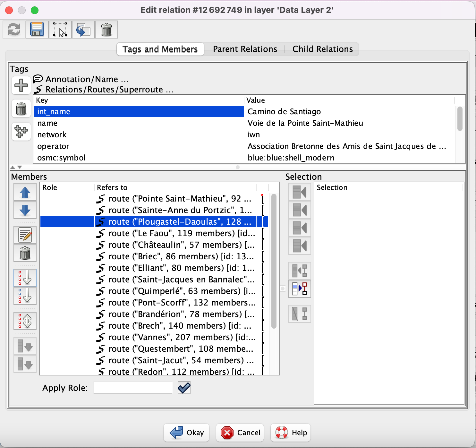The image size is (476, 448).
Task: Delete relation using toolbar trash icon
Action: point(106,30)
